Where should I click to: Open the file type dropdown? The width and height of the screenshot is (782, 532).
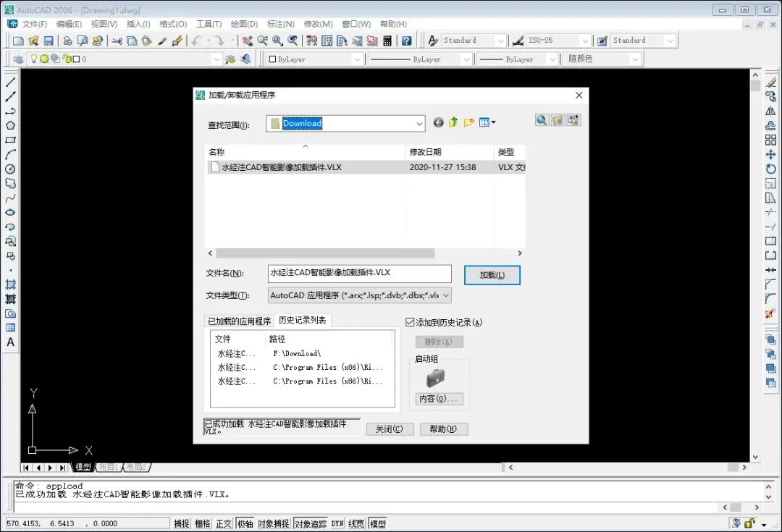point(446,295)
